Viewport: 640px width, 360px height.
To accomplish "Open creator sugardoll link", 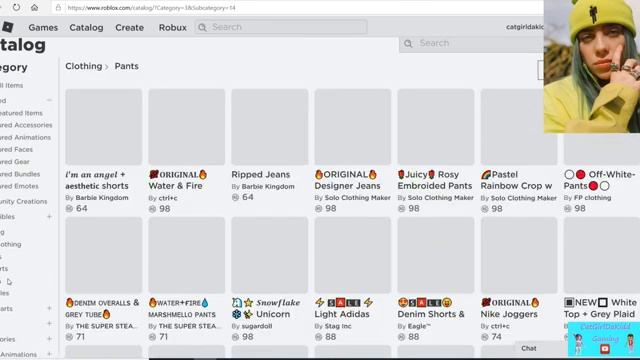I will pos(257,326).
